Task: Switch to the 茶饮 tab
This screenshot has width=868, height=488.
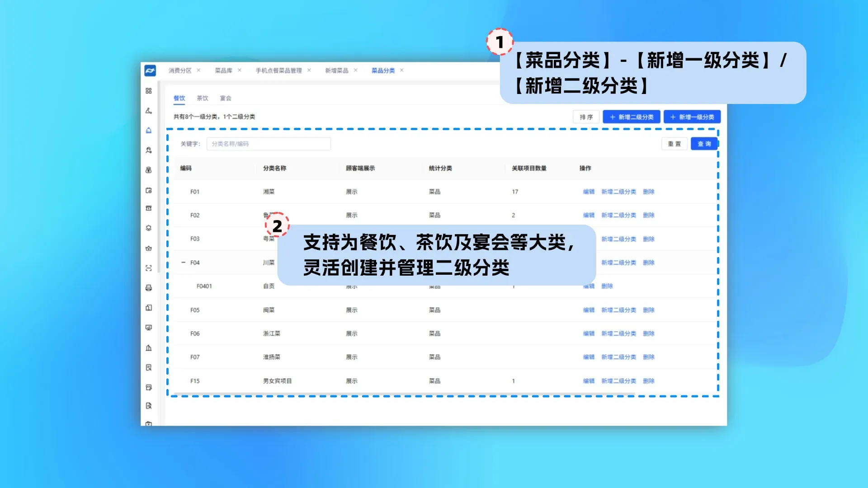Action: (203, 98)
